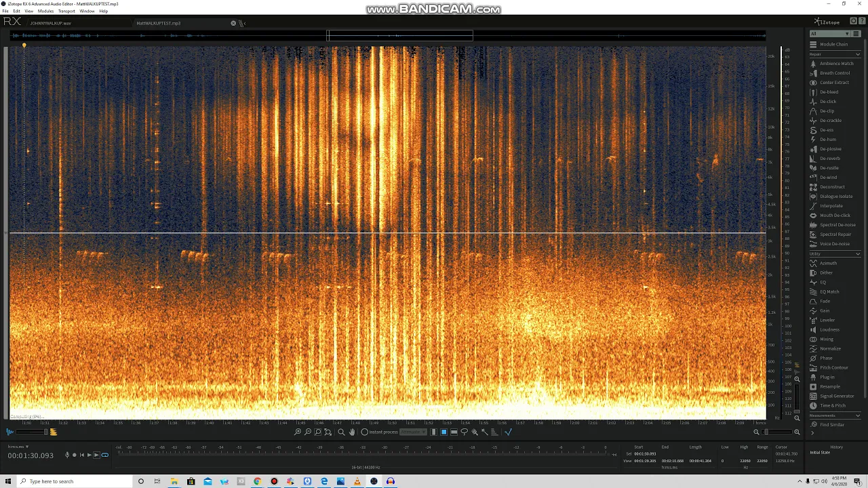Select the time selection tool
The height and width of the screenshot is (488, 868).
[433, 432]
